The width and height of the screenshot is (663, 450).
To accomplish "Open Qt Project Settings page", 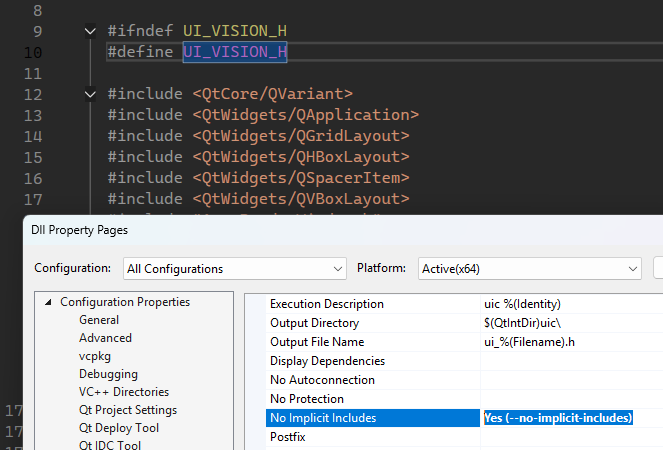I will [128, 410].
